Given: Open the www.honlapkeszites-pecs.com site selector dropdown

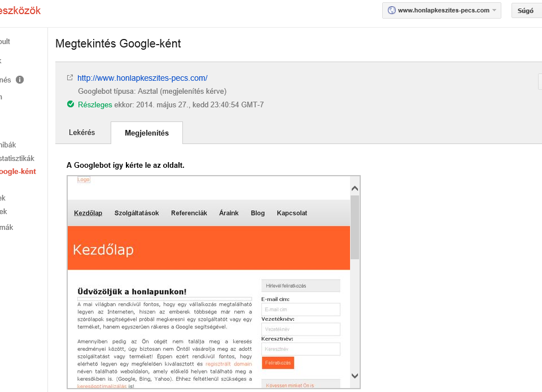Looking at the screenshot, I should [442, 10].
